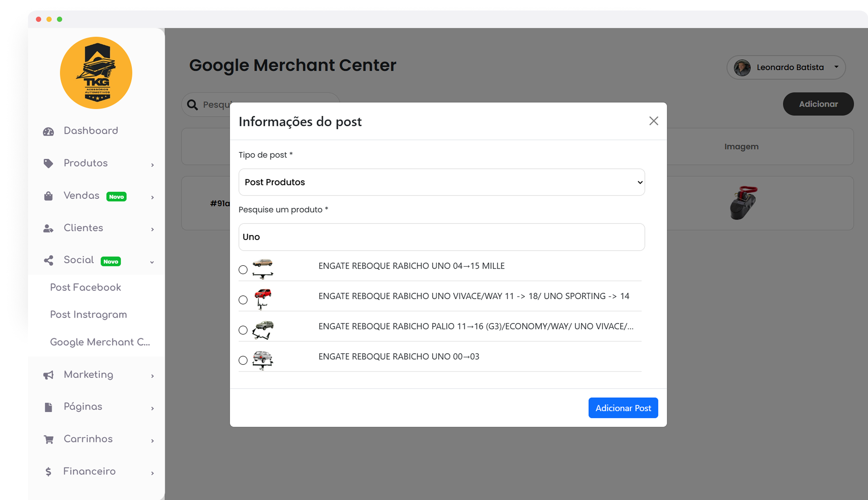The height and width of the screenshot is (500, 868).
Task: Click the Dashboard gauge icon
Action: (48, 132)
